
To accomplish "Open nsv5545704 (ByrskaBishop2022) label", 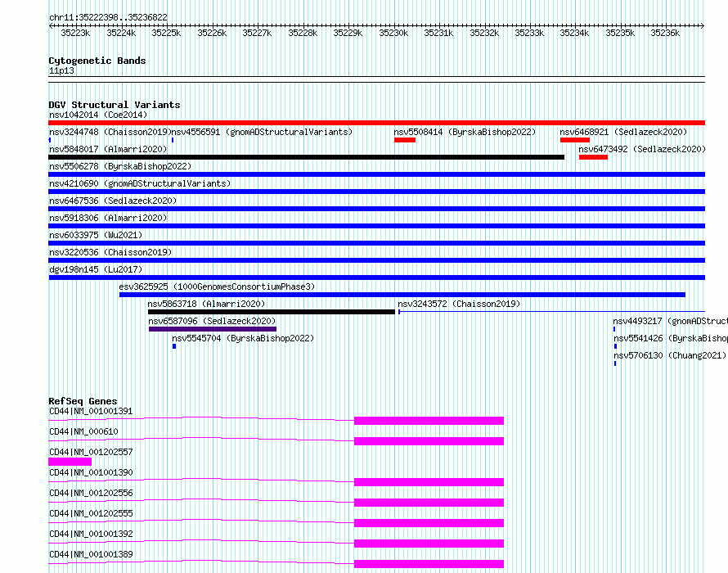I will 243,338.
